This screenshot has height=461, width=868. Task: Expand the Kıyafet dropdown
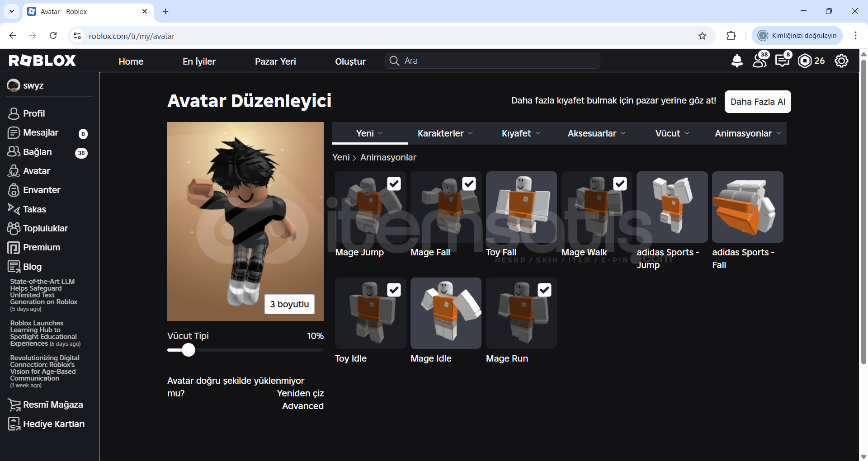[x=521, y=133]
